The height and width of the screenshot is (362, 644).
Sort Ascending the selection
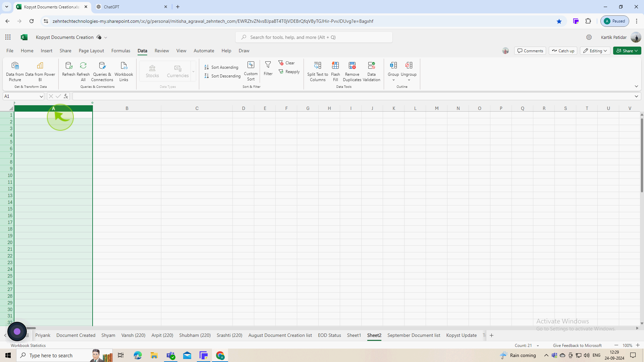coord(221,67)
